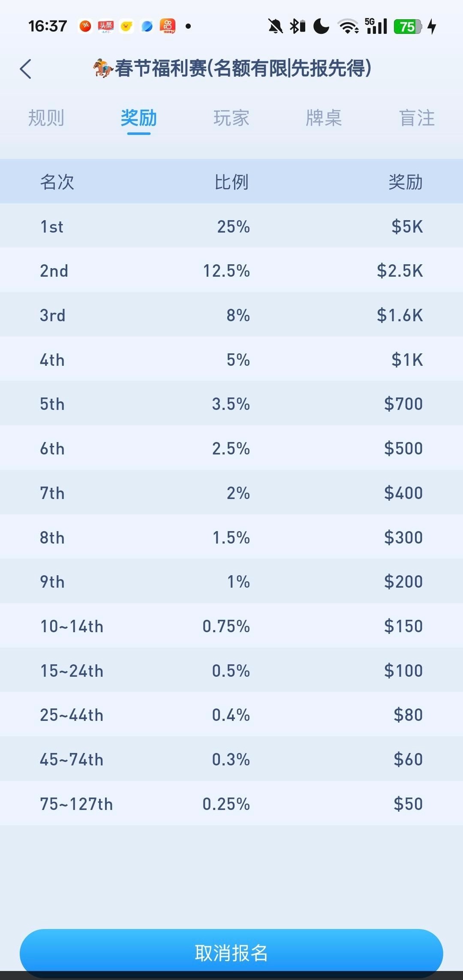Viewport: 463px width, 980px height.
Task: Tap the moon do-not-disturb icon
Action: (x=321, y=27)
